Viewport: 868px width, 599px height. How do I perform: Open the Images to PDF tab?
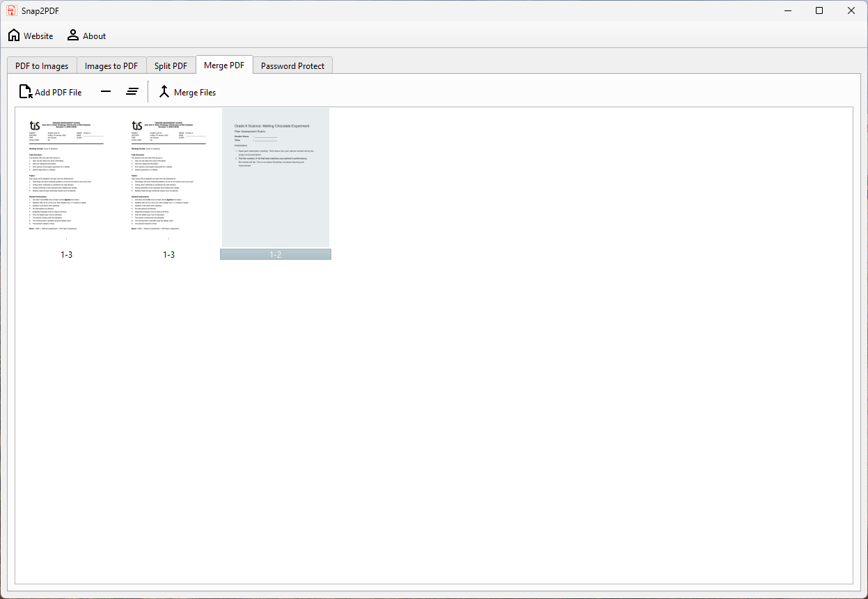coord(111,66)
